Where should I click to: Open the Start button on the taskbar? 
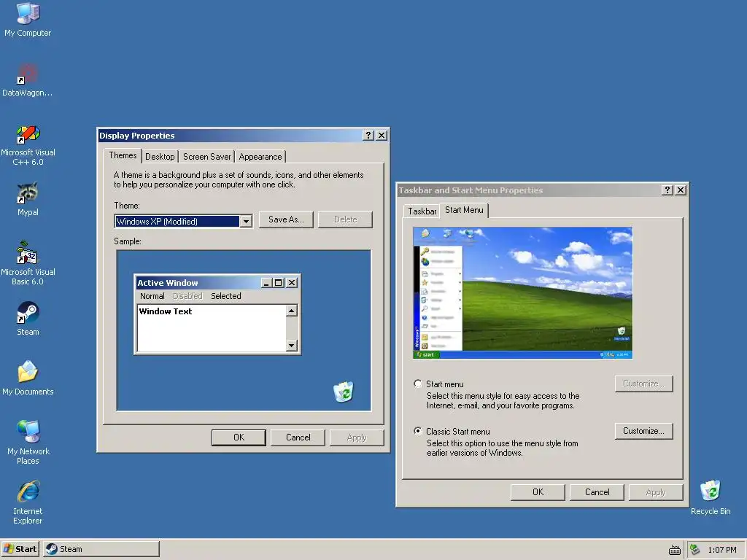20,549
